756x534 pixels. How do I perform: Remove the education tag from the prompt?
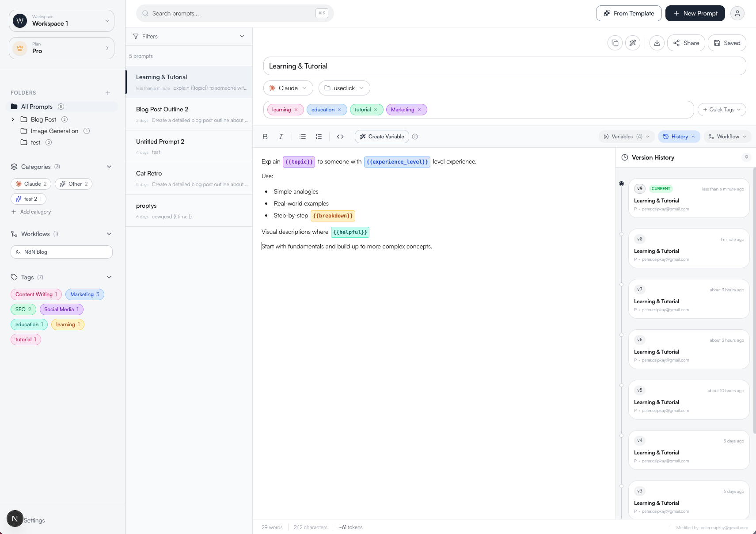click(x=339, y=109)
